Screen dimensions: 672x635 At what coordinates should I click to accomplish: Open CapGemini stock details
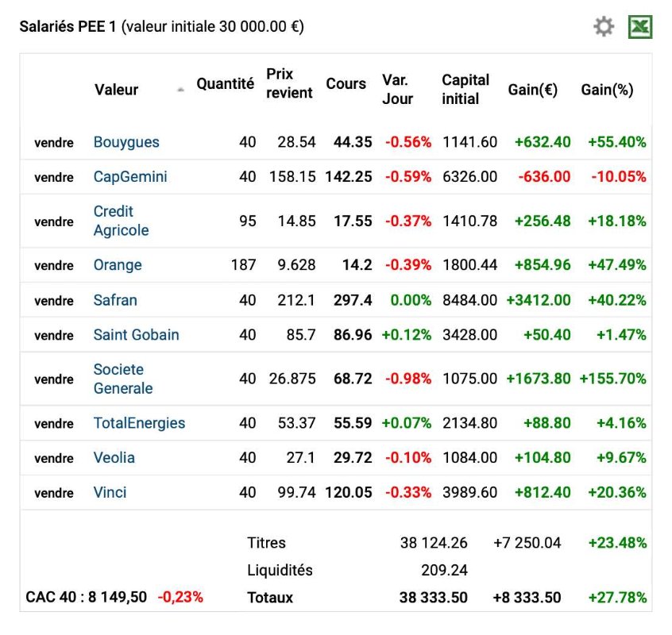(130, 177)
